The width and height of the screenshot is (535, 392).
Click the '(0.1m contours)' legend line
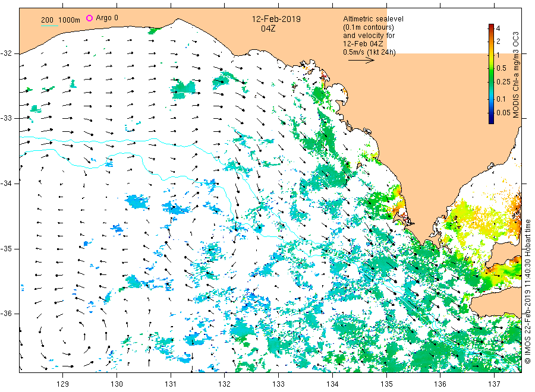[368, 27]
